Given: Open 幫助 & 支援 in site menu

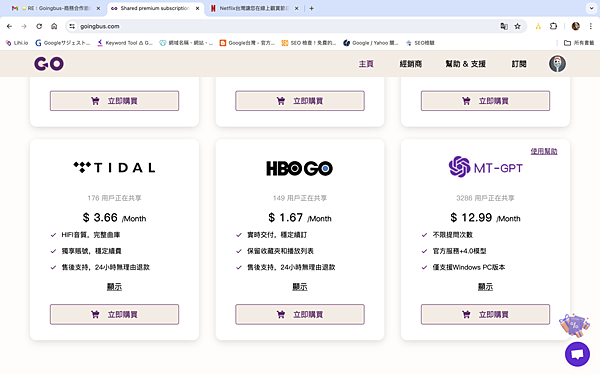Looking at the screenshot, I should pyautogui.click(x=465, y=64).
